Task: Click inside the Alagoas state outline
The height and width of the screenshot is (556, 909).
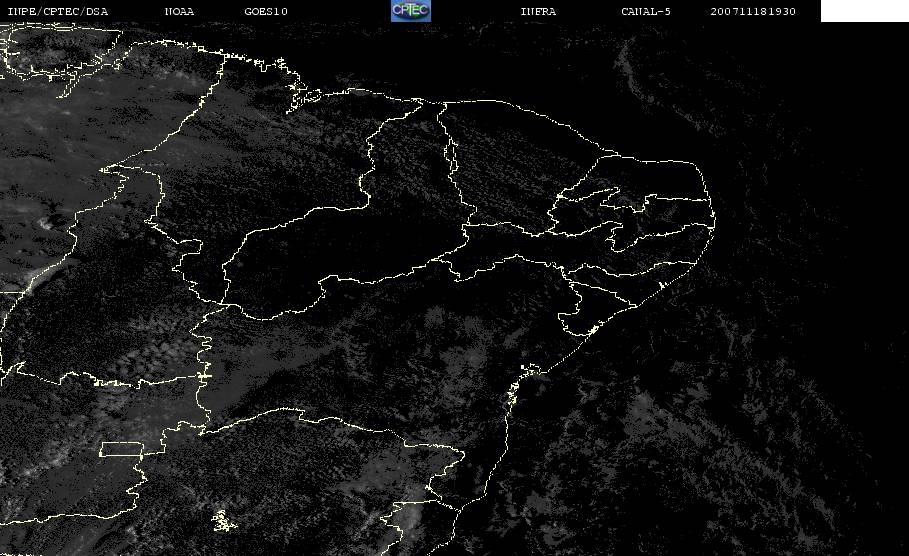Action: click(x=625, y=292)
